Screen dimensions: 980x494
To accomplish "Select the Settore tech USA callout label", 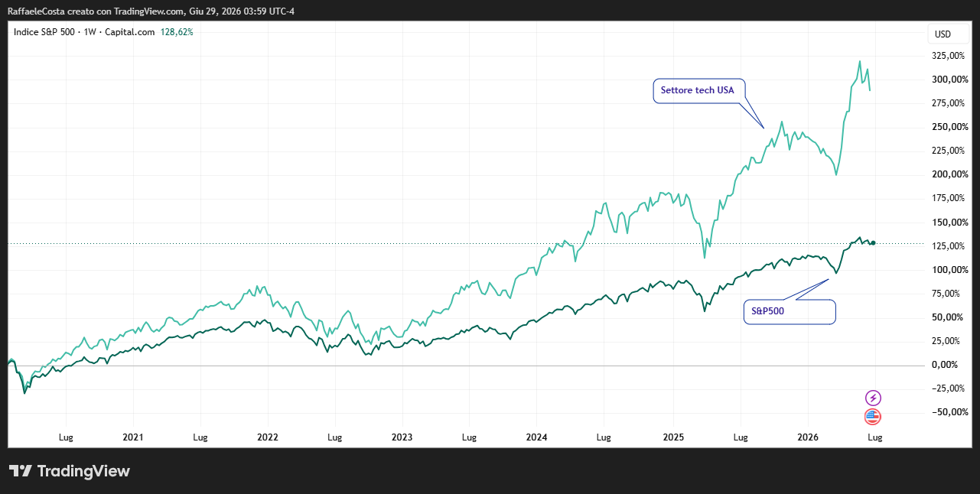I will pyautogui.click(x=698, y=90).
